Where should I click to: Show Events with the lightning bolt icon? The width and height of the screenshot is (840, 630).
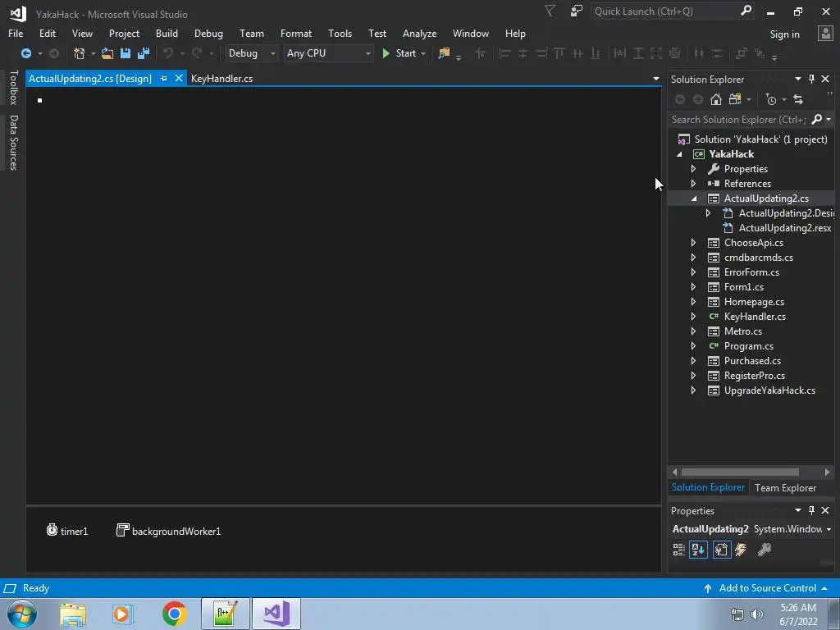[741, 550]
